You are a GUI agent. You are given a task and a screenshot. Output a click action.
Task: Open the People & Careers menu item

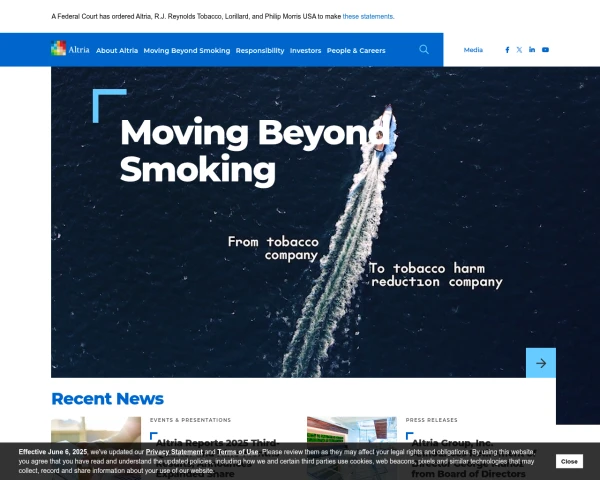(356, 50)
